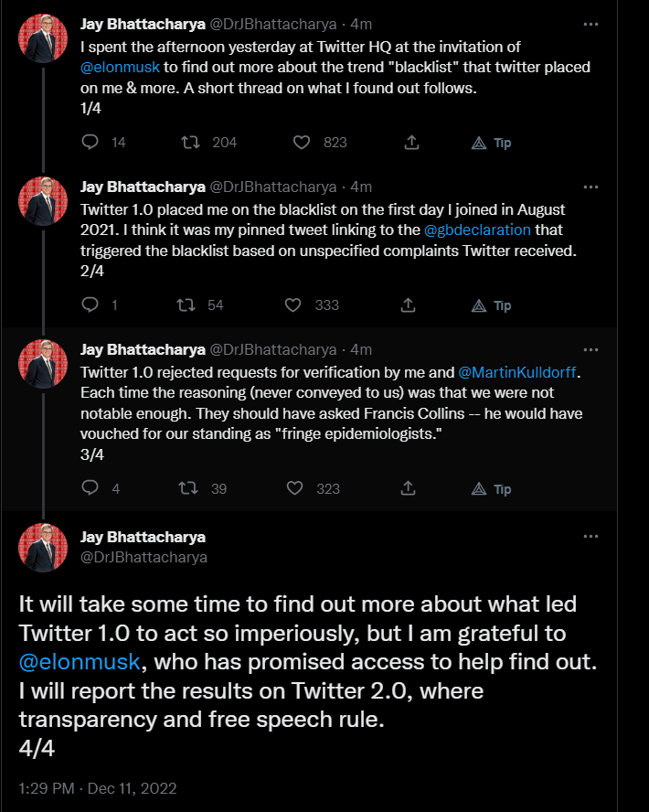
Task: Like the first tweet with 823 likes
Action: pyautogui.click(x=302, y=143)
